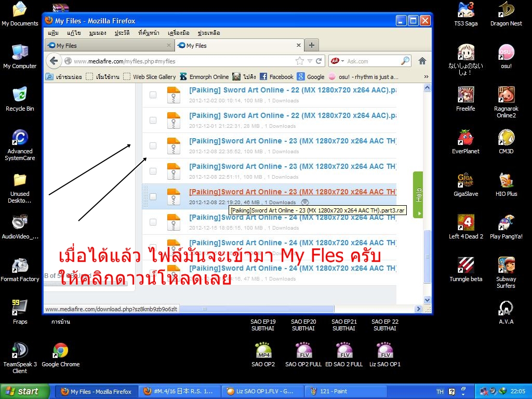Open SAO OP2 MP4 file icon

coord(263,355)
